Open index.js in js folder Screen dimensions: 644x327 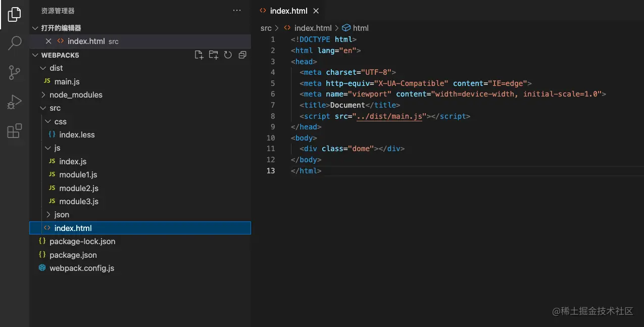pos(140,162)
